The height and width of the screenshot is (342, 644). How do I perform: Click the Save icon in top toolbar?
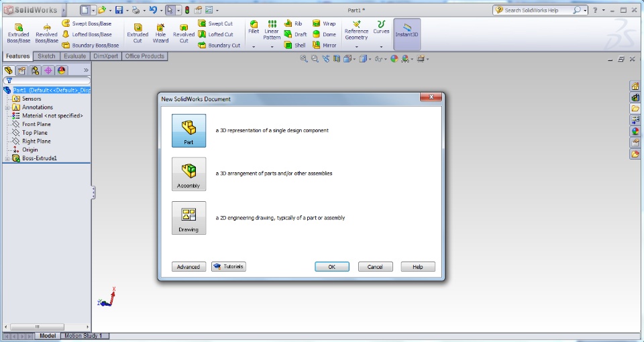(x=119, y=10)
